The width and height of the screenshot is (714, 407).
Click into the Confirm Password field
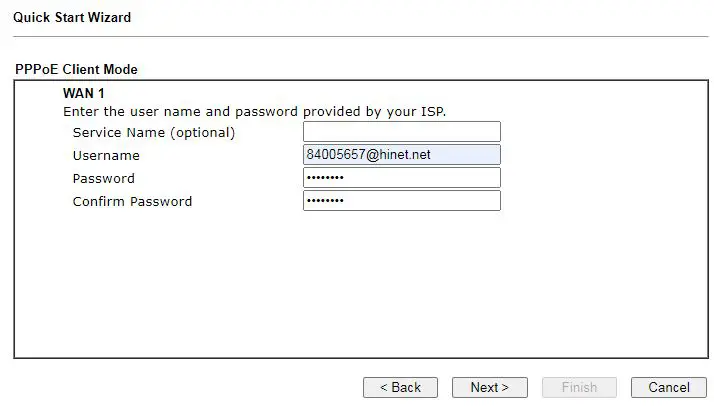401,201
